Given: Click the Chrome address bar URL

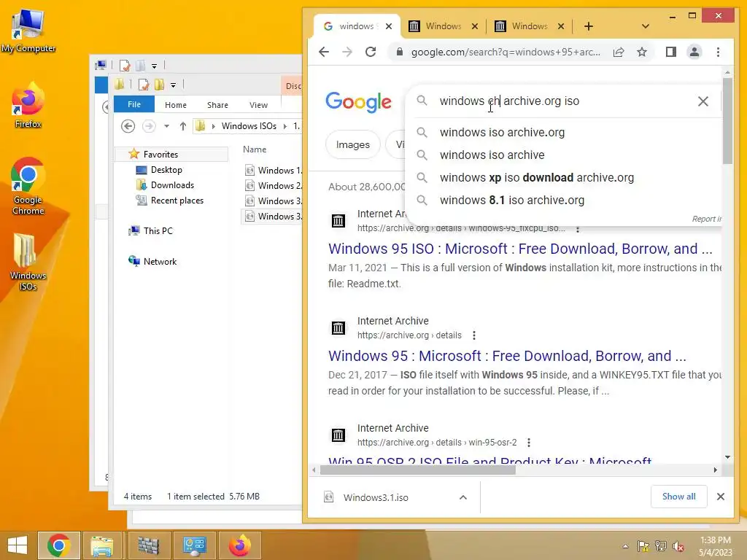Looking at the screenshot, I should (506, 52).
